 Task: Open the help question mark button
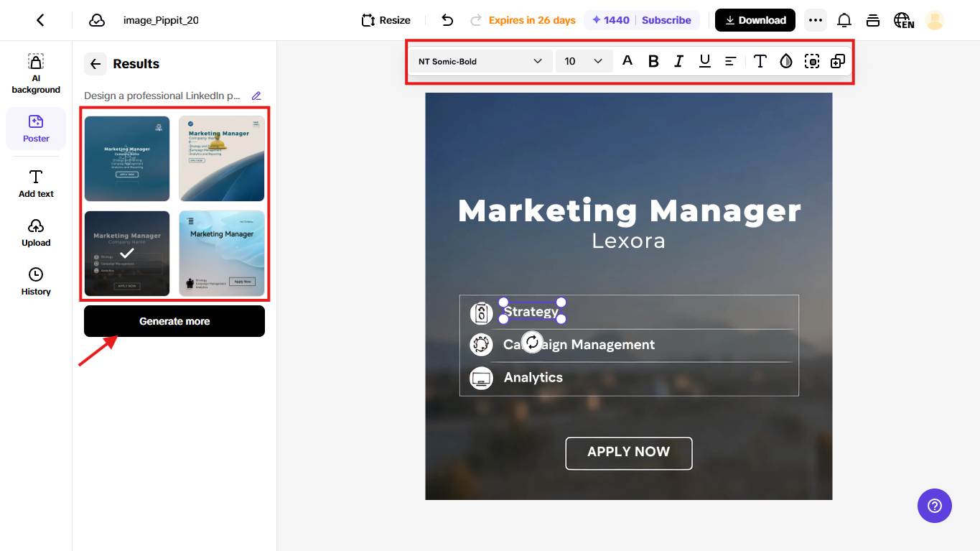pos(934,506)
